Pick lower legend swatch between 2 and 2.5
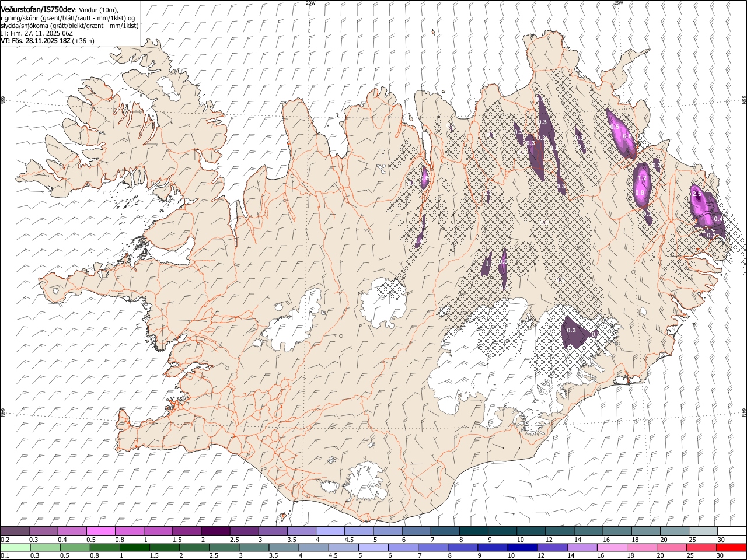The width and height of the screenshot is (747, 560). [194, 548]
